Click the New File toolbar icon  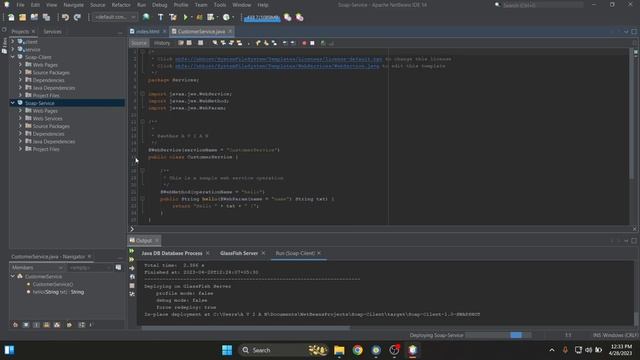pos(11,18)
